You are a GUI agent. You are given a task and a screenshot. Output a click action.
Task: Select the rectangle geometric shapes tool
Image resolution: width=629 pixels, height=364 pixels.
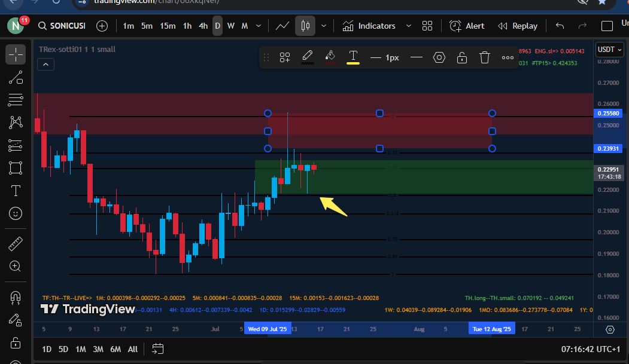pyautogui.click(x=16, y=168)
